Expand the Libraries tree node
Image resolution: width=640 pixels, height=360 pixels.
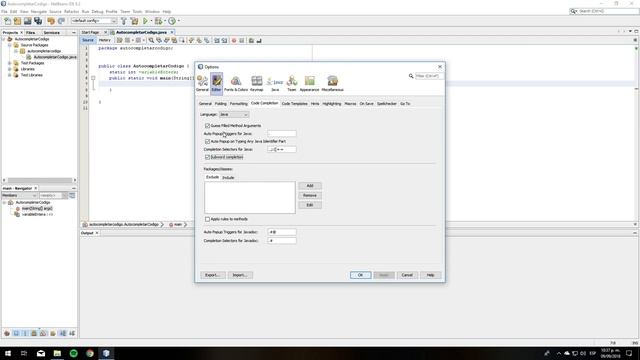pyautogui.click(x=10, y=69)
